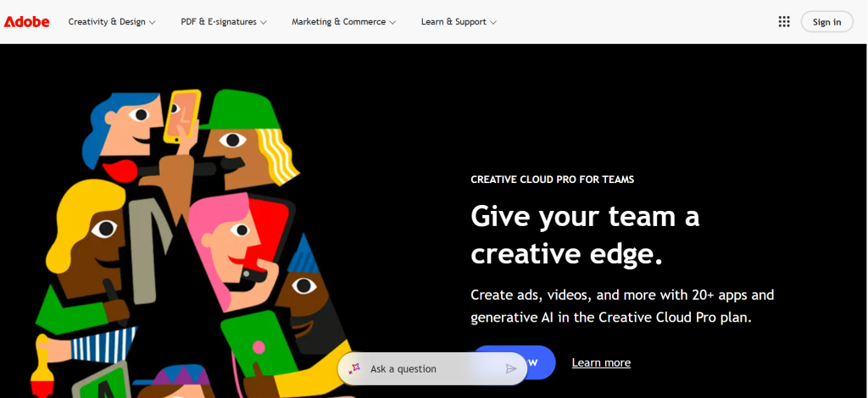Click the sparkle icon in the question bar
The image size is (868, 398).
[355, 368]
